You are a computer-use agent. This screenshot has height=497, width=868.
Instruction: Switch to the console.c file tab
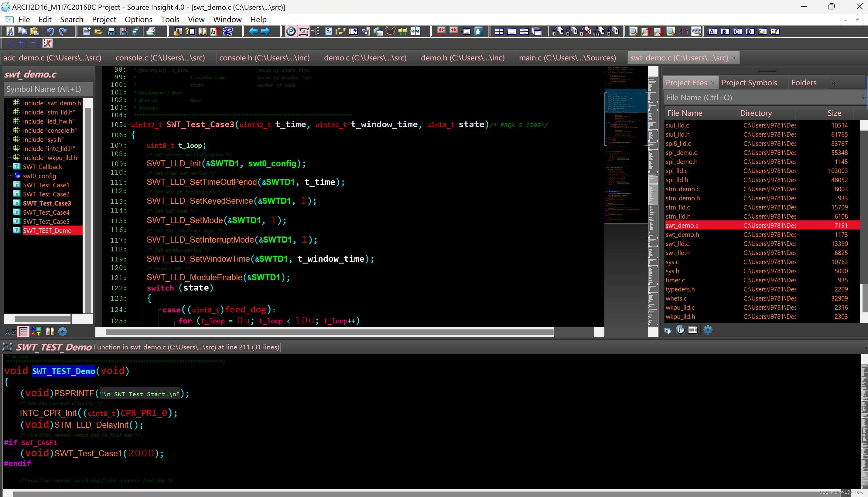click(160, 58)
